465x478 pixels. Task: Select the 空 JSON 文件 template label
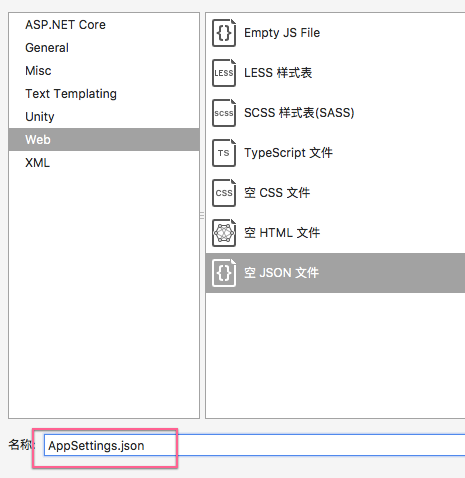[x=281, y=273]
